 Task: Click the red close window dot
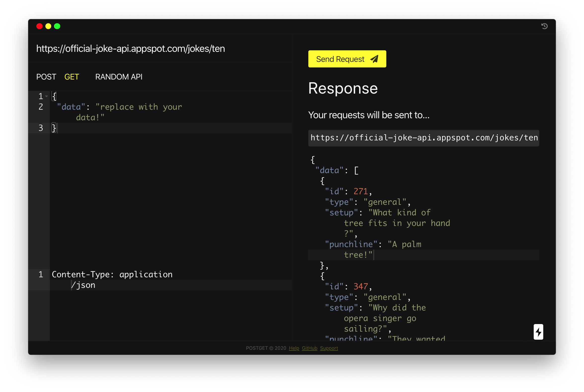pos(39,26)
